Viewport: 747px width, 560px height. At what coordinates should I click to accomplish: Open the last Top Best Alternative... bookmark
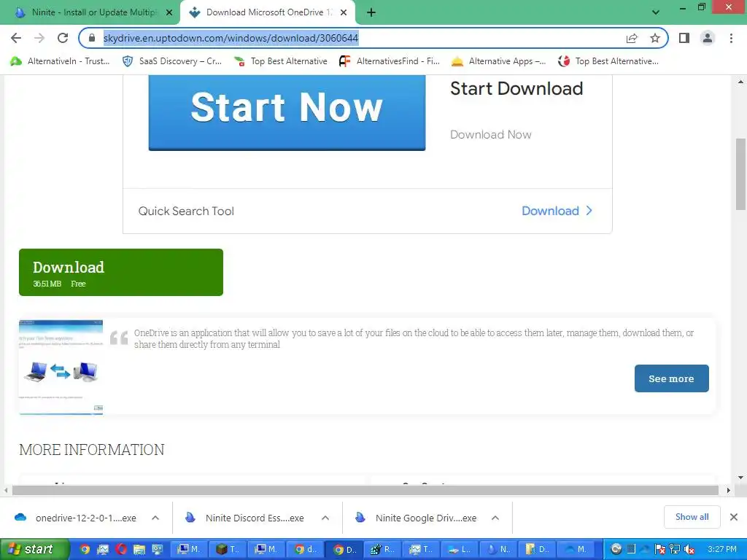click(x=608, y=61)
